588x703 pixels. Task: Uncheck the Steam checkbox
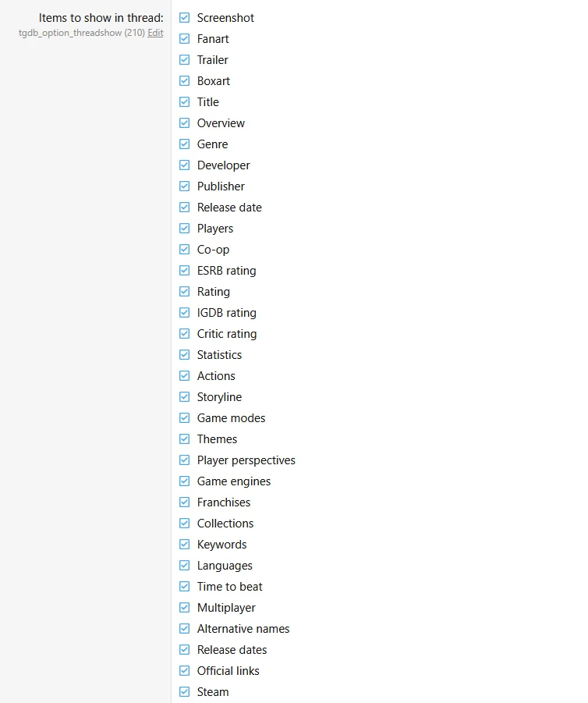point(184,692)
